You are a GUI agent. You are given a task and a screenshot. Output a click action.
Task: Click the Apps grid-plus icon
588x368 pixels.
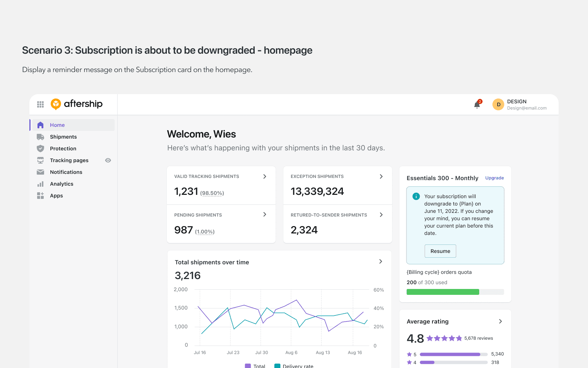tap(40, 196)
